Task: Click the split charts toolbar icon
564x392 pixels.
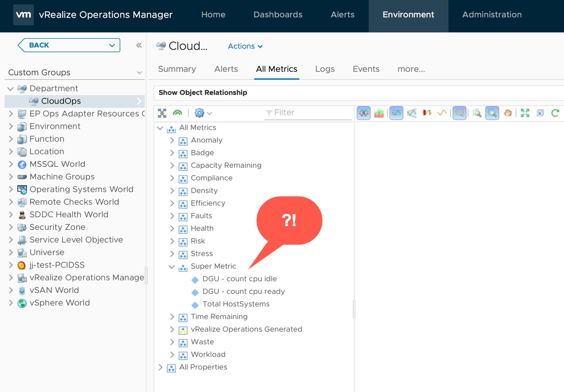Action: coord(364,113)
